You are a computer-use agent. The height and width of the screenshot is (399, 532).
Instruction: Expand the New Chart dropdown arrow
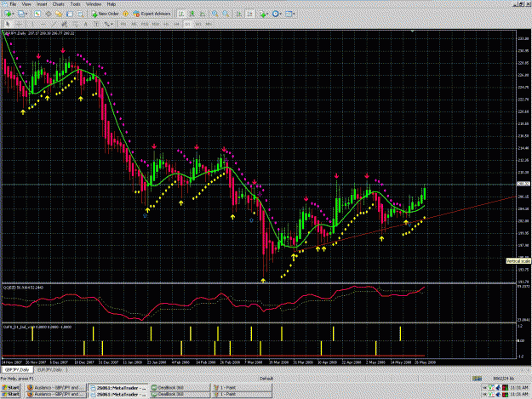pos(13,14)
